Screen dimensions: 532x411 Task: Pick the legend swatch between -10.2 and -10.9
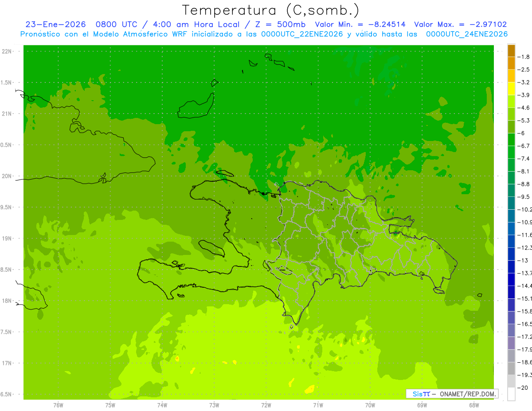pyautogui.click(x=511, y=216)
